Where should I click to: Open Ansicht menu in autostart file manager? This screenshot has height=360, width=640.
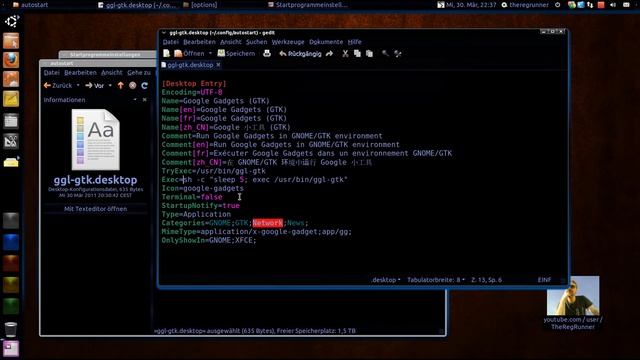coord(111,72)
